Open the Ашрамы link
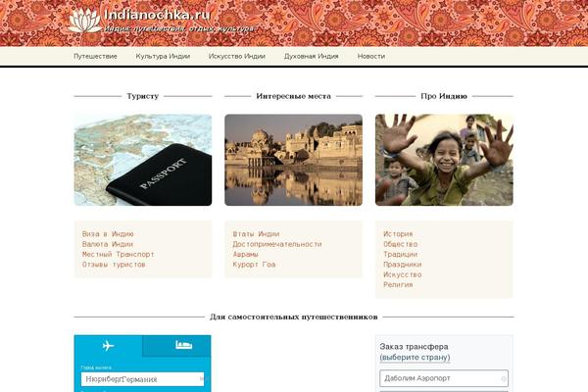Screen dimensions: 588x392 (x=246, y=255)
